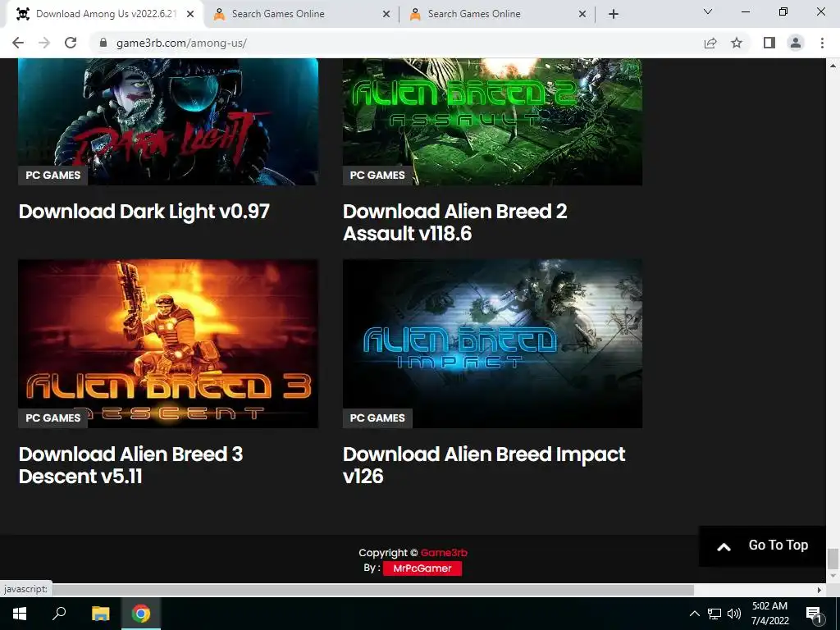Click PC GAMES tag on Dark Light
The image size is (840, 630).
[53, 176]
